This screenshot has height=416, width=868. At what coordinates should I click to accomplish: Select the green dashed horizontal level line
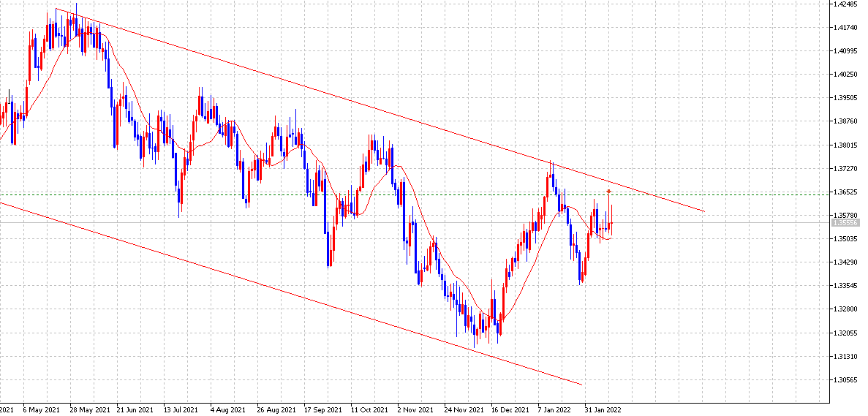(414, 194)
